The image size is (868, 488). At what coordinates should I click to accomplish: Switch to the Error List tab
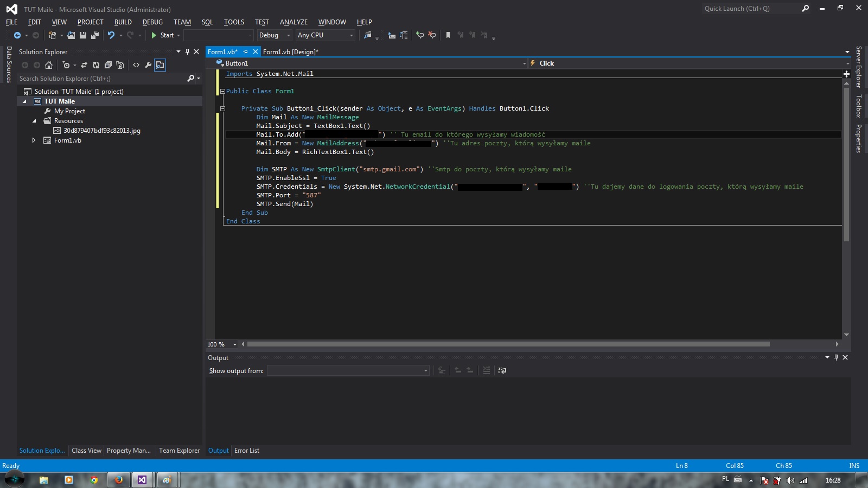click(247, 451)
